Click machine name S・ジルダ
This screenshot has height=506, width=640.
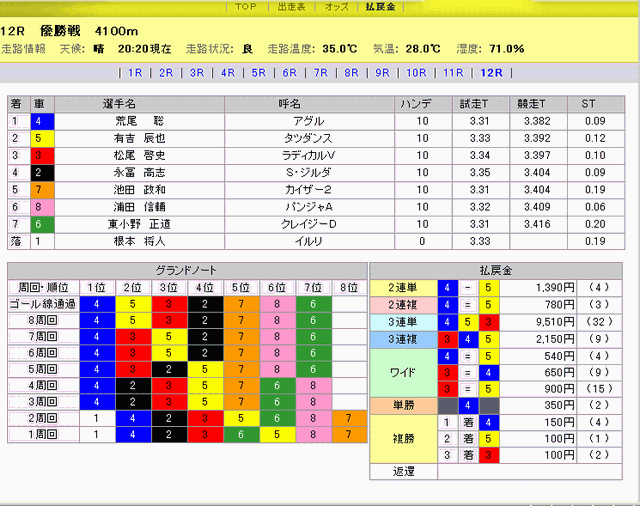[309, 173]
